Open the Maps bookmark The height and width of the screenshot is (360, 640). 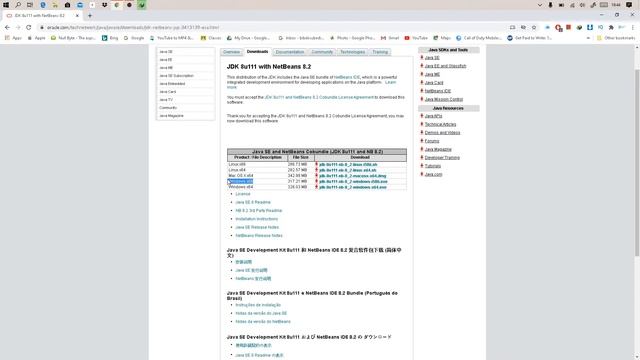[x=442, y=38]
